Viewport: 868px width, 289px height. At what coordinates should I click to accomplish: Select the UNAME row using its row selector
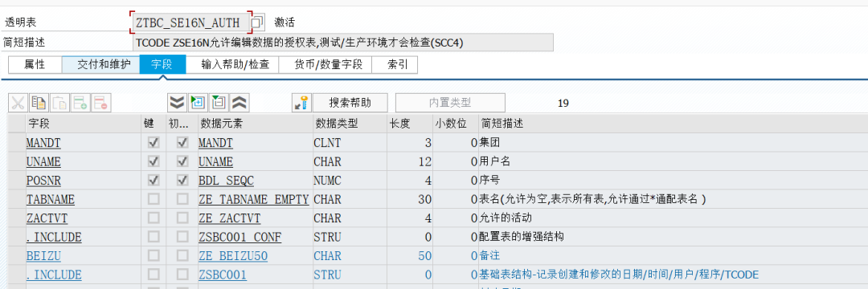pos(17,161)
